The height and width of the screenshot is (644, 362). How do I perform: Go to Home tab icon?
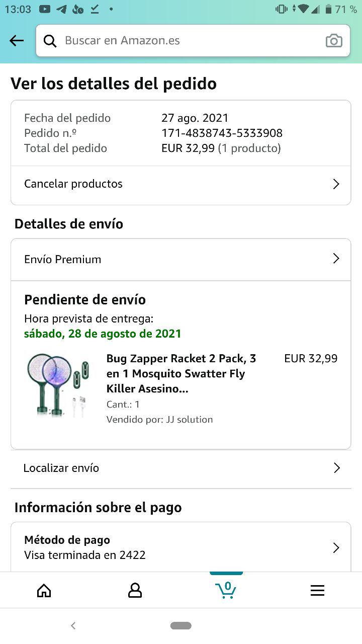44,590
